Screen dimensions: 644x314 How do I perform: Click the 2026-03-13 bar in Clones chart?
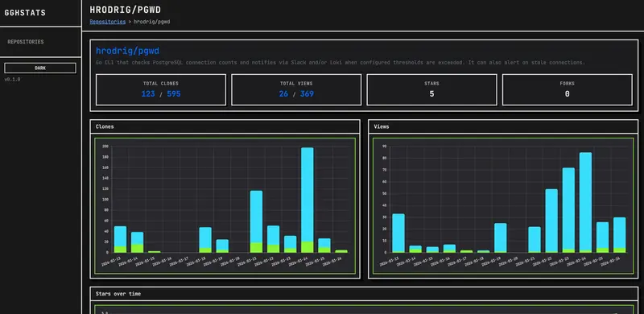point(120,239)
